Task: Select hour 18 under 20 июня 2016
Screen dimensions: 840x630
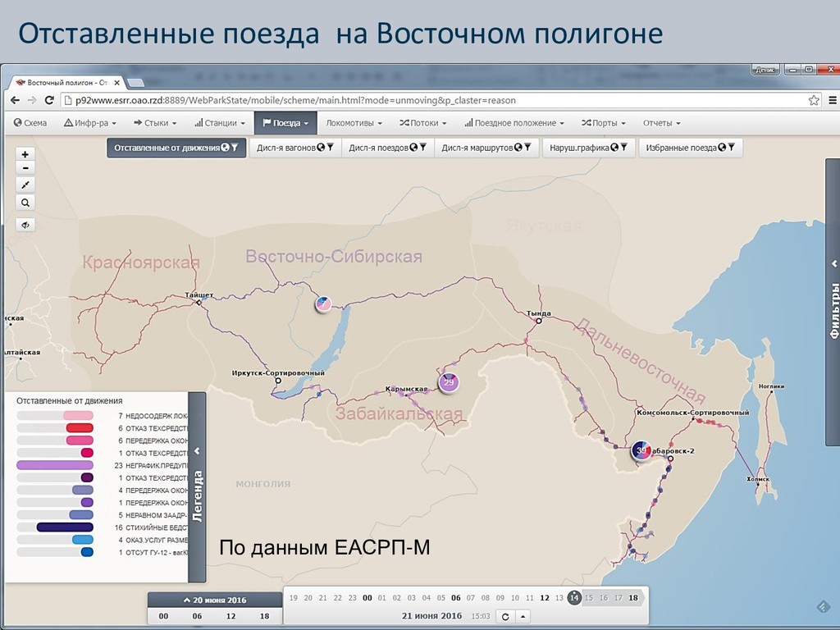Action: pos(265,616)
